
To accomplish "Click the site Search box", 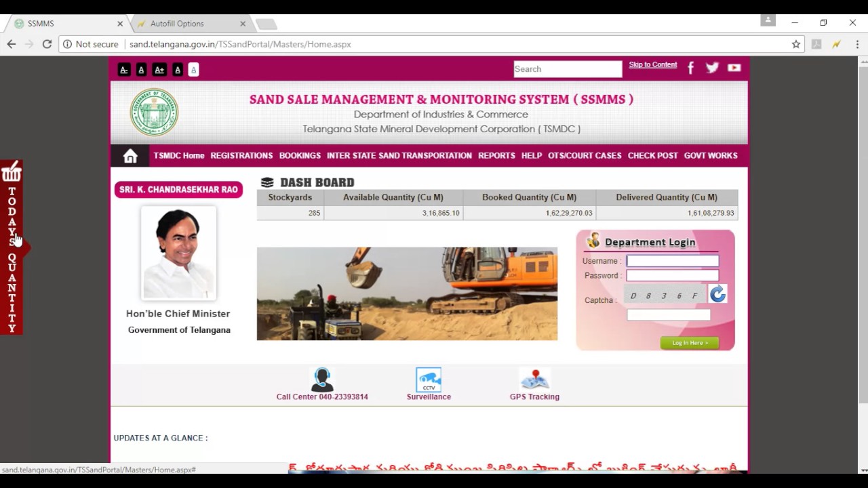I will 568,69.
